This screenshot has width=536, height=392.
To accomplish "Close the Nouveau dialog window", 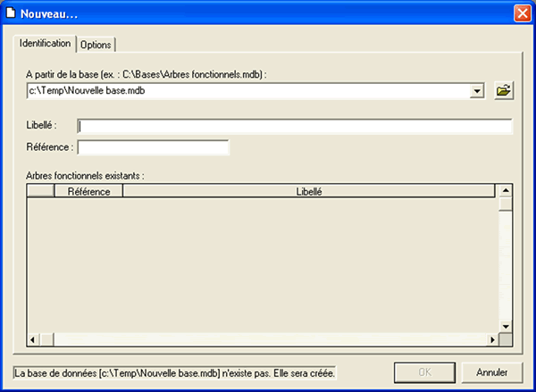I will [522, 13].
